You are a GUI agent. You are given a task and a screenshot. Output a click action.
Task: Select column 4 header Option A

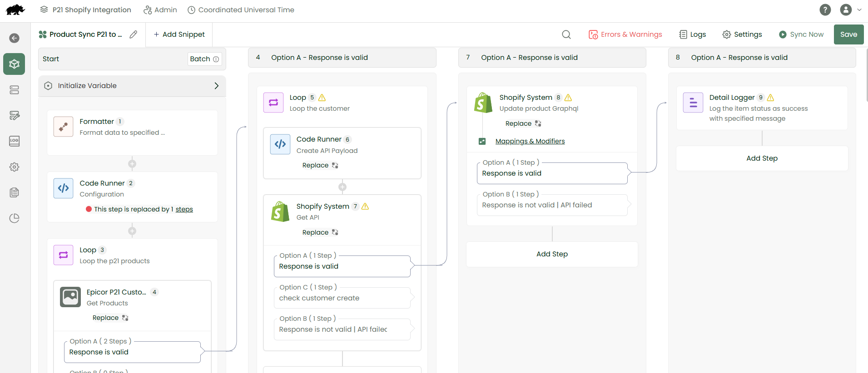[x=342, y=58]
